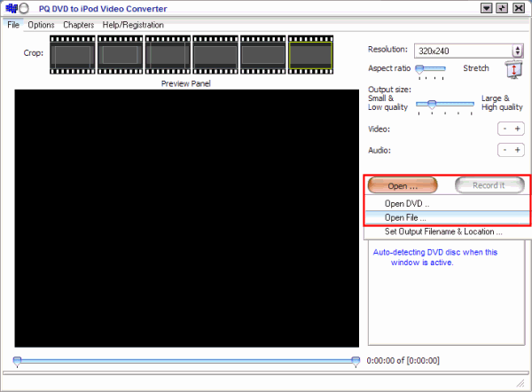The width and height of the screenshot is (532, 392).
Task: Select the second crop filmstrip preset
Action: coord(121,55)
